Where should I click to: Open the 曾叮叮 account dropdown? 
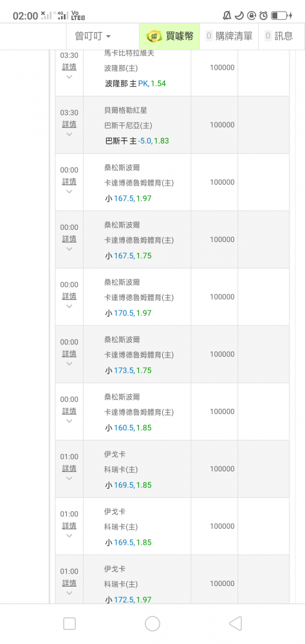(93, 36)
